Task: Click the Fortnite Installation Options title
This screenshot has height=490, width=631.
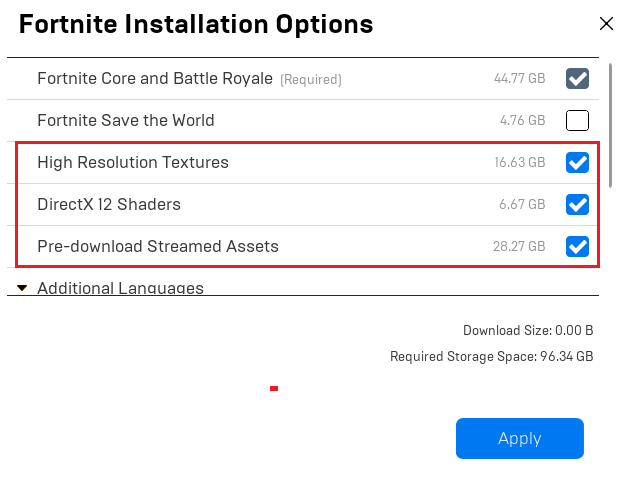Action: (x=196, y=24)
